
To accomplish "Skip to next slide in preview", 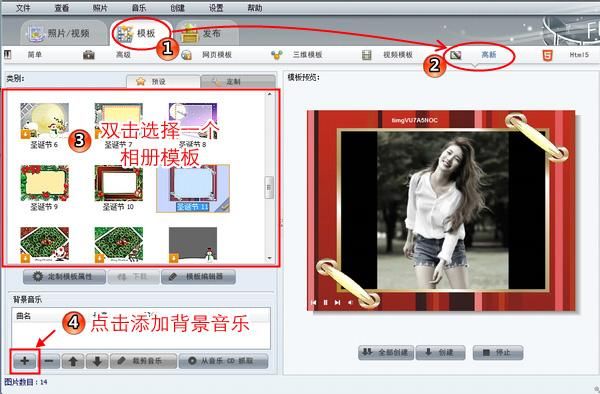I will pyautogui.click(x=337, y=303).
